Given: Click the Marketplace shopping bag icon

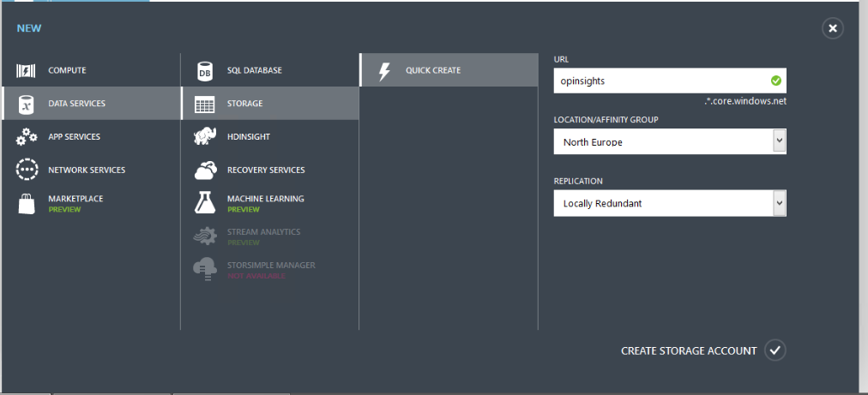Looking at the screenshot, I should [27, 204].
